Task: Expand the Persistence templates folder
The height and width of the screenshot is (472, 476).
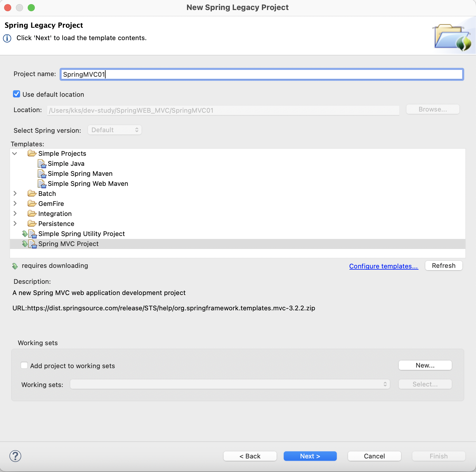Action: pos(15,224)
